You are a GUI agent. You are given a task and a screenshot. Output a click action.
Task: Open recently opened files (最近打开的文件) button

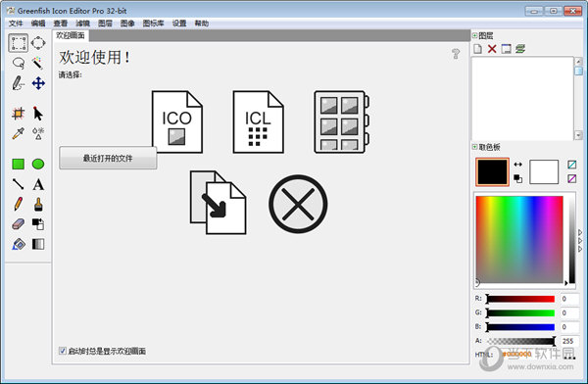108,159
